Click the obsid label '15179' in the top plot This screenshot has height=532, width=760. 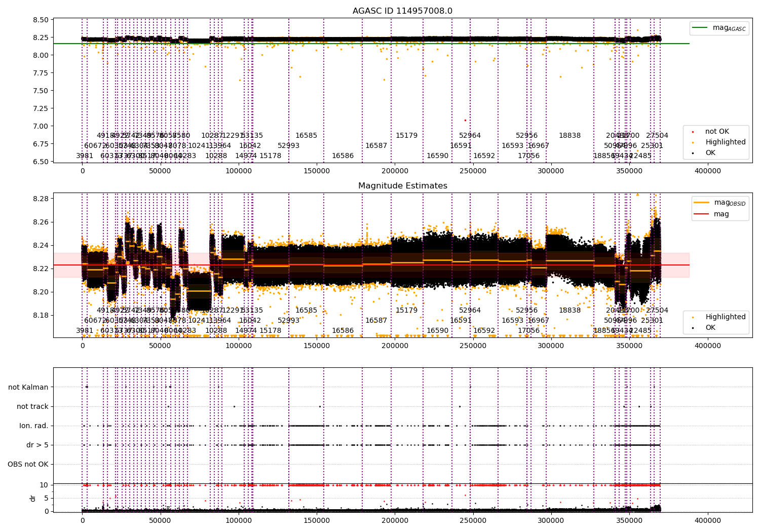click(x=406, y=136)
